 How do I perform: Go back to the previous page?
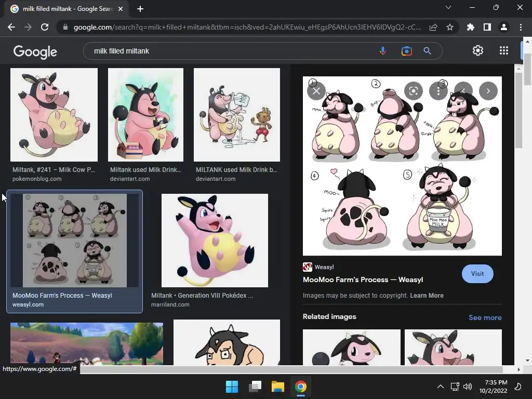tap(11, 27)
